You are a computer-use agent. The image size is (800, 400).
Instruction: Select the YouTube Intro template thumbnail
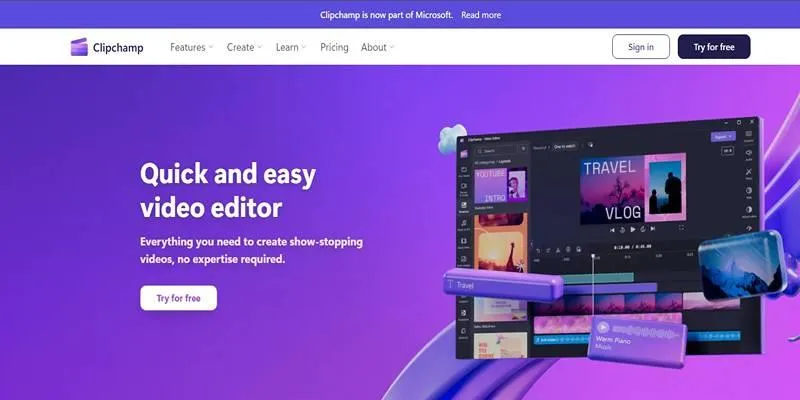tap(501, 184)
